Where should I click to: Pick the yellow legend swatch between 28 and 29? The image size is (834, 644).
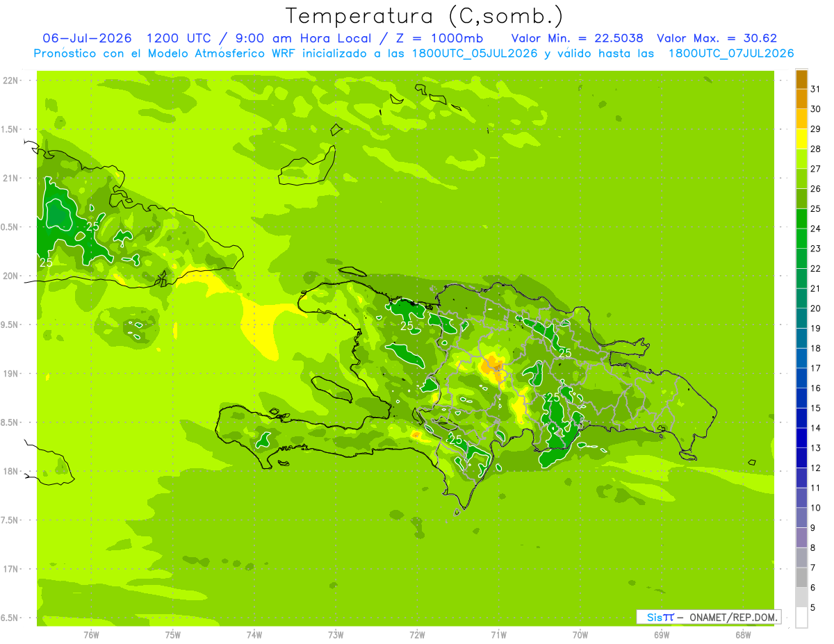coord(801,139)
